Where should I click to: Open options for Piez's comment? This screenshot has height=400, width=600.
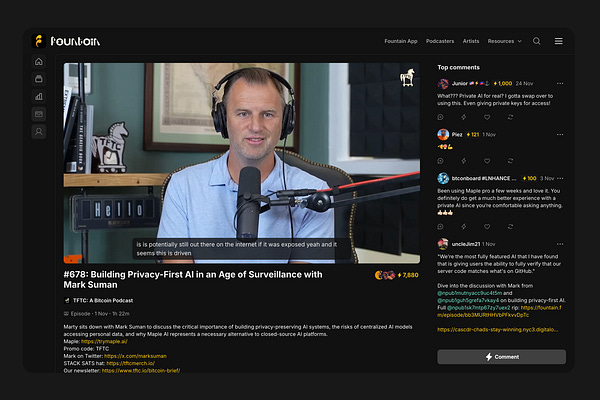coord(560,134)
